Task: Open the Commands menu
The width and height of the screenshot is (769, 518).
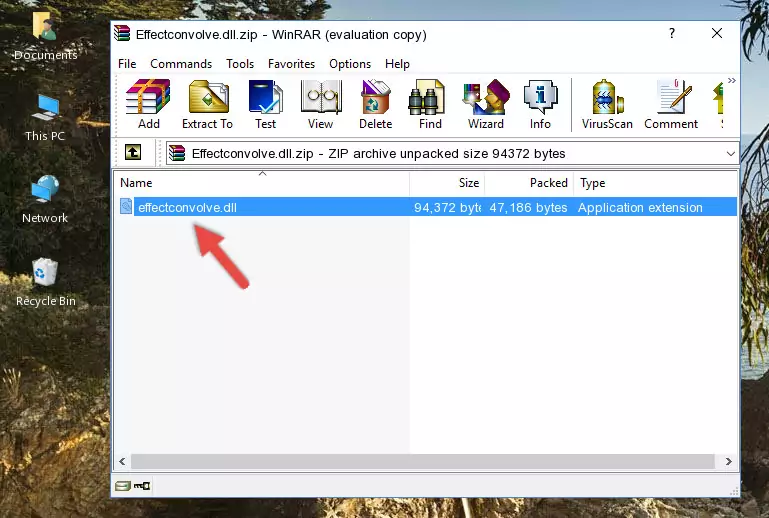Action: pos(181,64)
